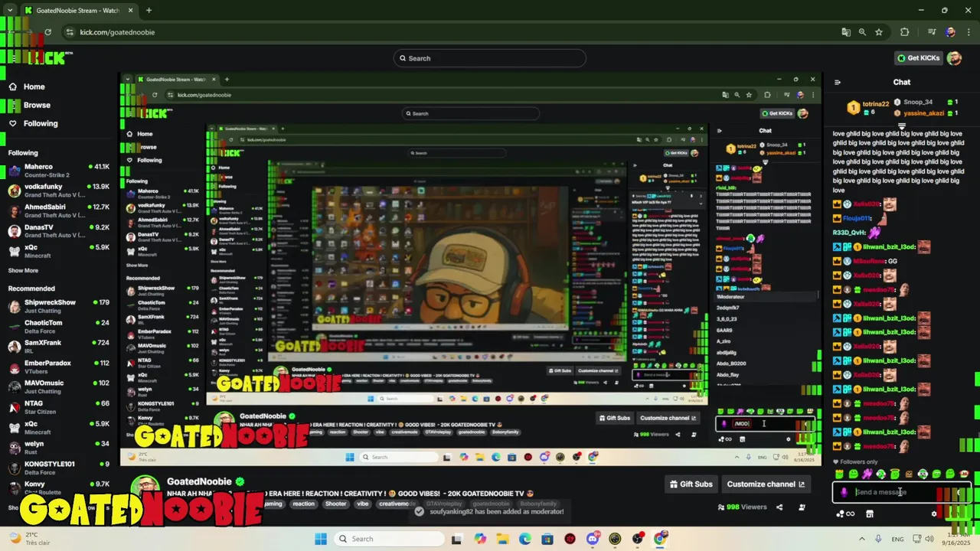
Task: Open the Copilot icon in the taskbar
Action: point(480,539)
